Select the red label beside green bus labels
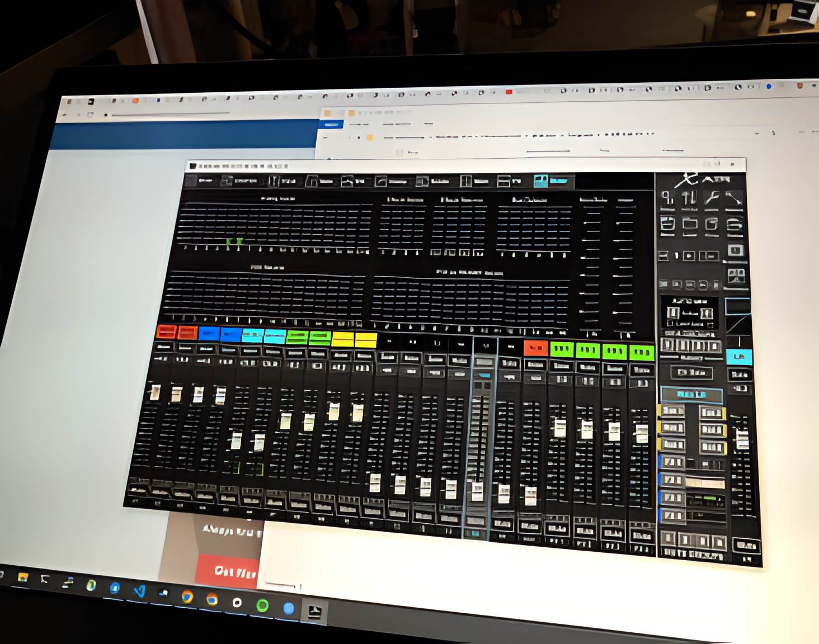Image resolution: width=819 pixels, height=644 pixels. 536,348
